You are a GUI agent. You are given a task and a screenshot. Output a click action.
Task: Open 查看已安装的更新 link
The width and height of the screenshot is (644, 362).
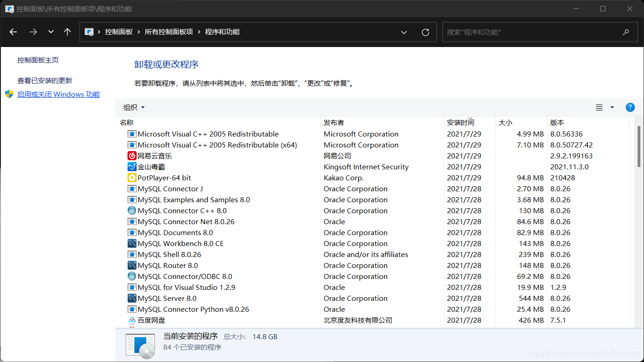pyautogui.click(x=45, y=81)
